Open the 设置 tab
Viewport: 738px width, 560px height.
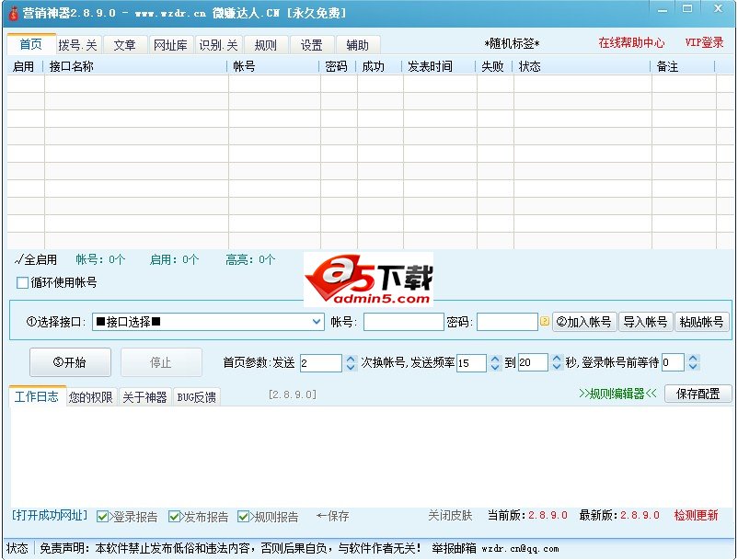click(x=312, y=45)
